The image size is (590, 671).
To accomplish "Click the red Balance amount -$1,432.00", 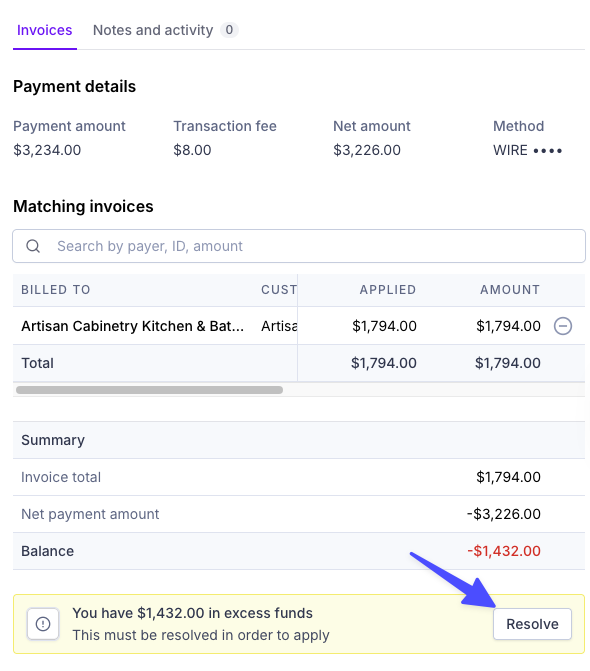I will [504, 551].
